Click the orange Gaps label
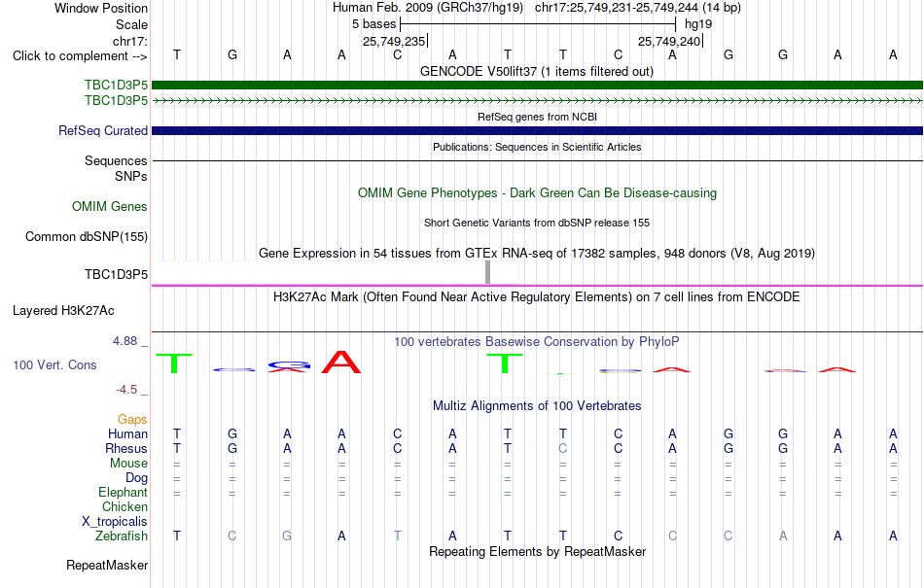Image resolution: width=924 pixels, height=588 pixels. coord(132,419)
